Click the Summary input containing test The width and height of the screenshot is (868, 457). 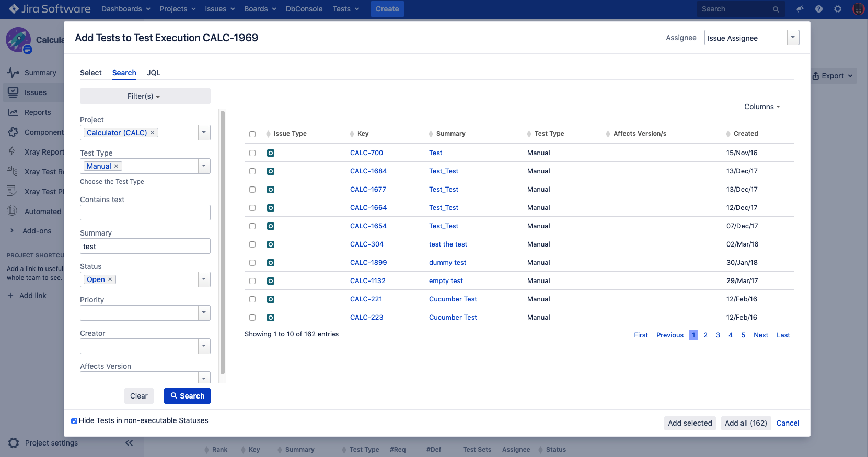145,246
